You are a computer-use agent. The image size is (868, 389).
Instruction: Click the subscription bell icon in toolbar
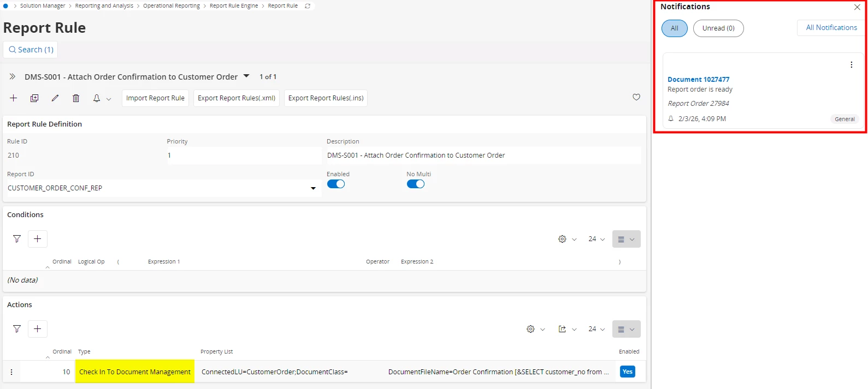point(97,98)
